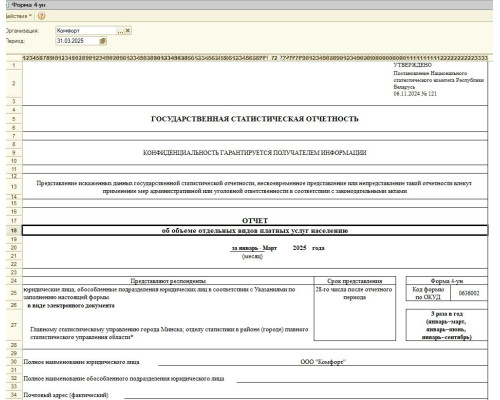Click the ОТЧЕТ title cell
Screen dimensions: 500x400
click(x=255, y=221)
